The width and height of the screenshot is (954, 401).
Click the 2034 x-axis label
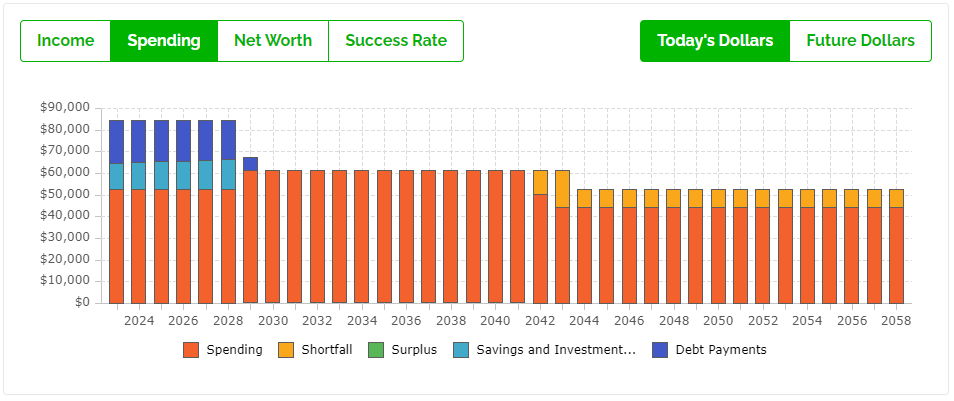point(362,321)
